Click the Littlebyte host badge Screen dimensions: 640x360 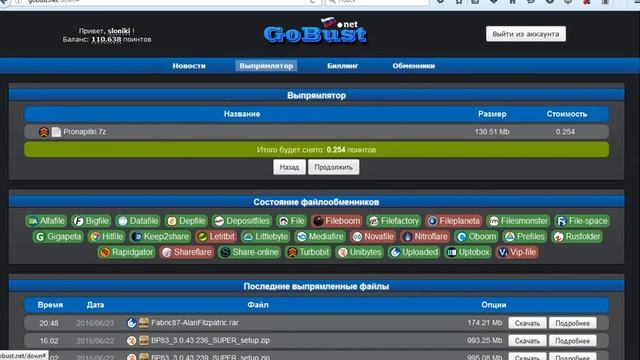[x=265, y=236]
